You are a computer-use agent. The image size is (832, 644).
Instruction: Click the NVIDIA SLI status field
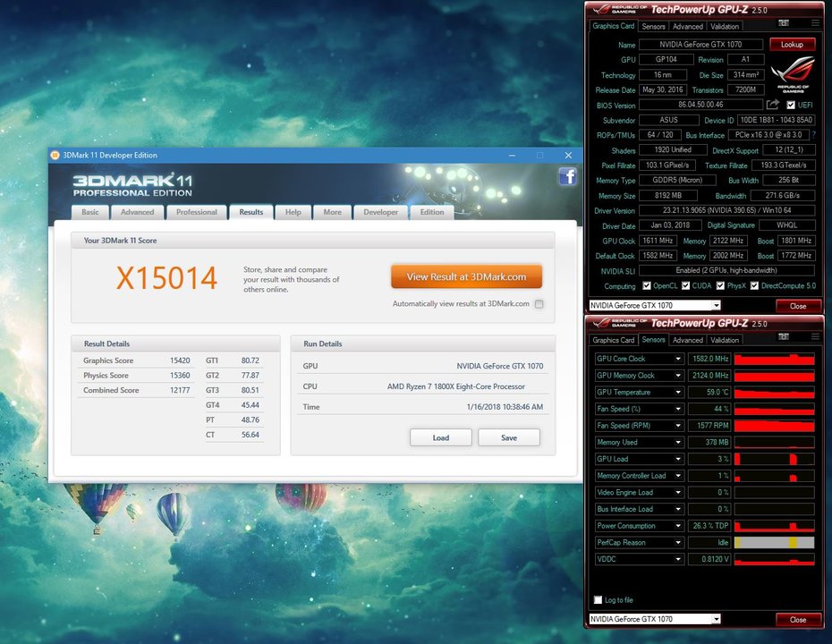click(727, 270)
